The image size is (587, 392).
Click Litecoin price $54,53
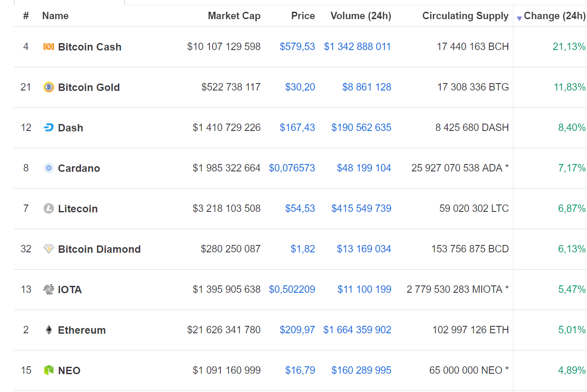coord(300,208)
